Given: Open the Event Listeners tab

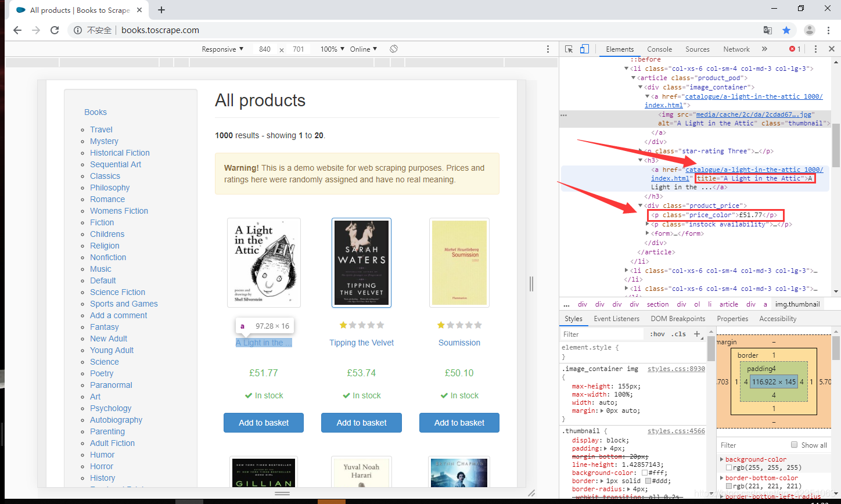Looking at the screenshot, I should coord(616,319).
